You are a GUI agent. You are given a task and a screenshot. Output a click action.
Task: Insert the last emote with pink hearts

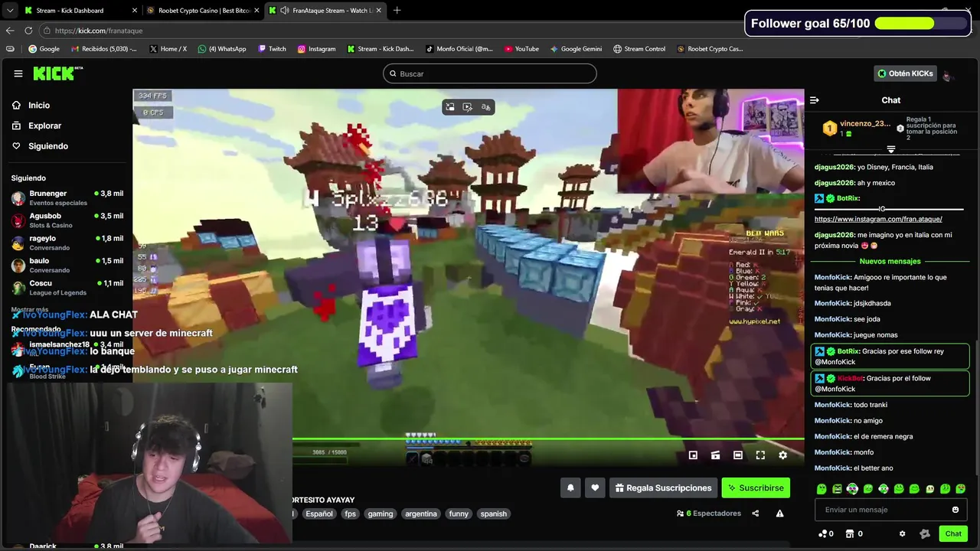point(961,489)
